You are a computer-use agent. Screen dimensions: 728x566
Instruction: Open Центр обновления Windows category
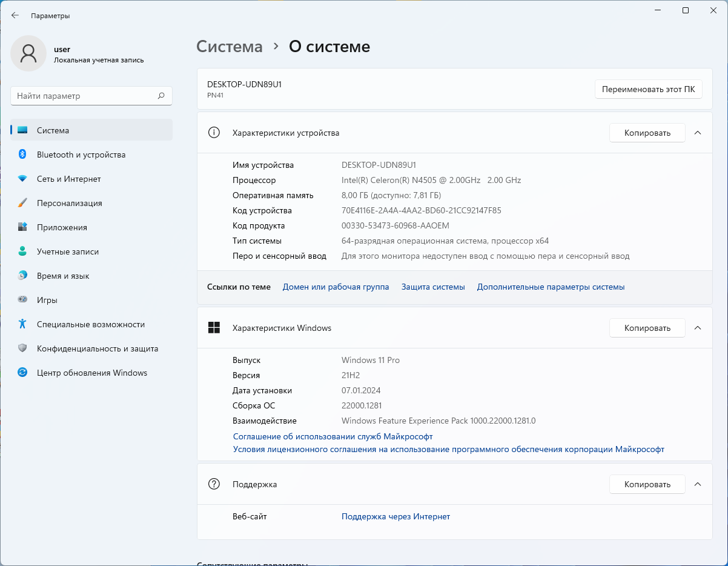(x=91, y=373)
